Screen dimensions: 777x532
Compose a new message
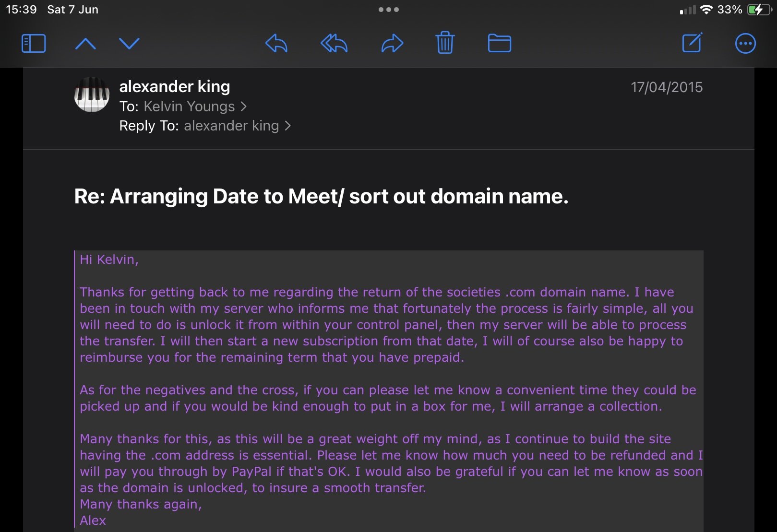pyautogui.click(x=692, y=43)
